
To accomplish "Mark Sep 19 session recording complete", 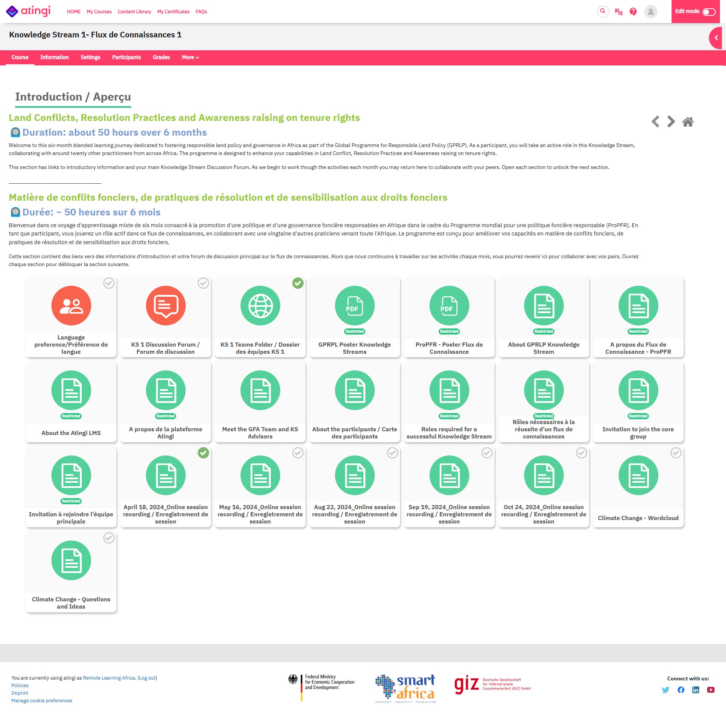I will [x=487, y=453].
